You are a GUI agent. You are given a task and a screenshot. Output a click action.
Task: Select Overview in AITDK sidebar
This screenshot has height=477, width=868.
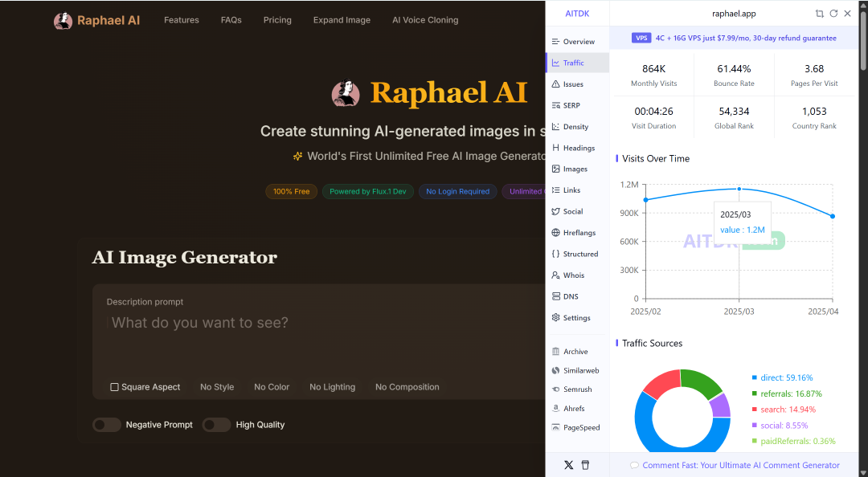pos(577,42)
